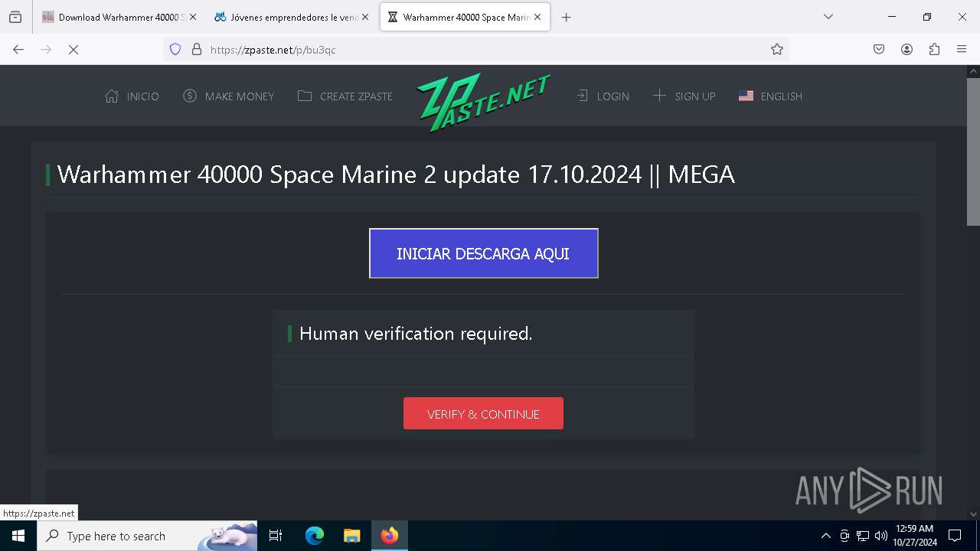Close the active Space Marine tab

click(x=537, y=17)
